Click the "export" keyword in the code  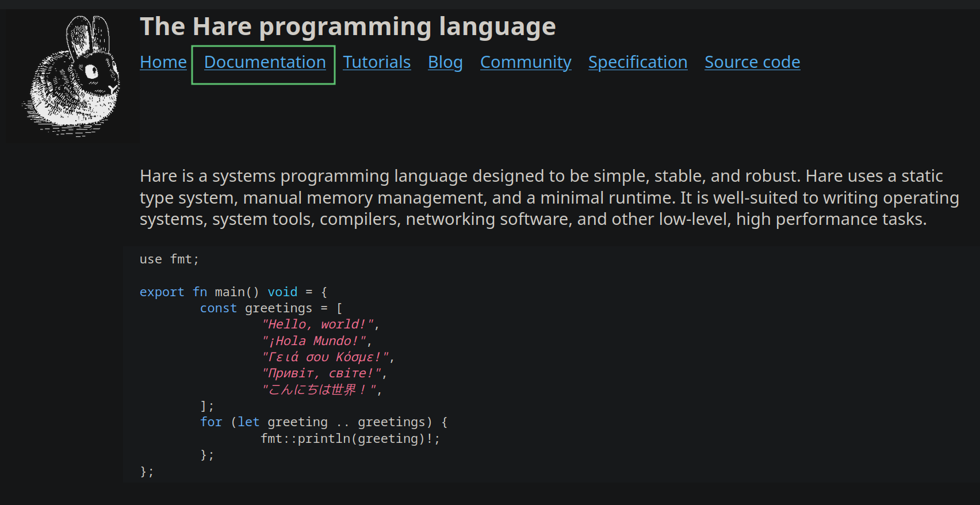(x=162, y=292)
